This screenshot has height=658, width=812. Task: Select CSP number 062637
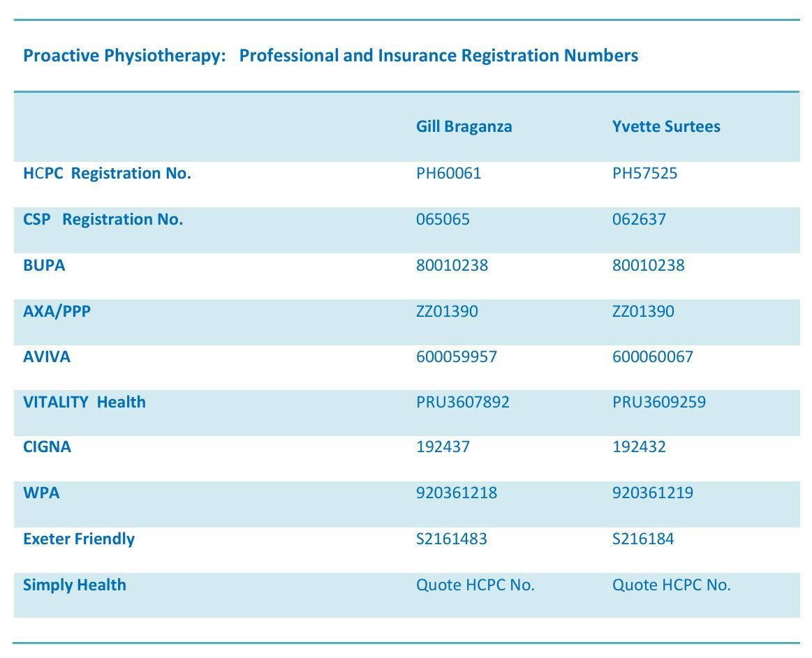[639, 219]
